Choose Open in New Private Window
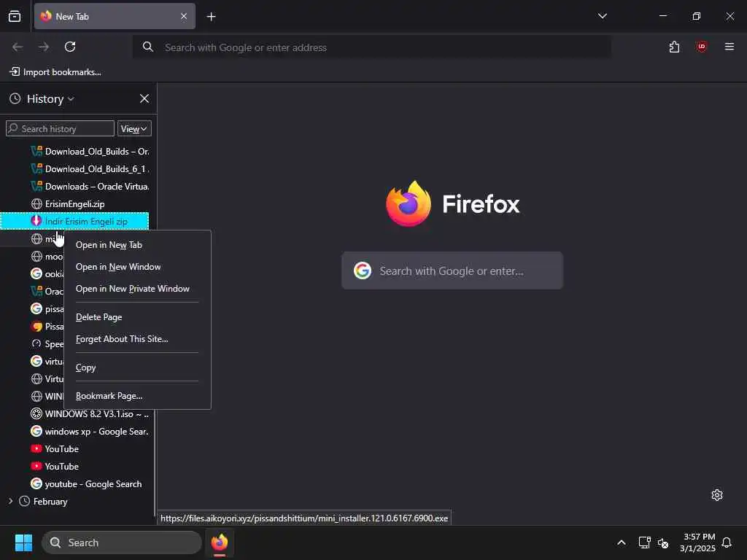Screen dimensions: 747x560 137,289
